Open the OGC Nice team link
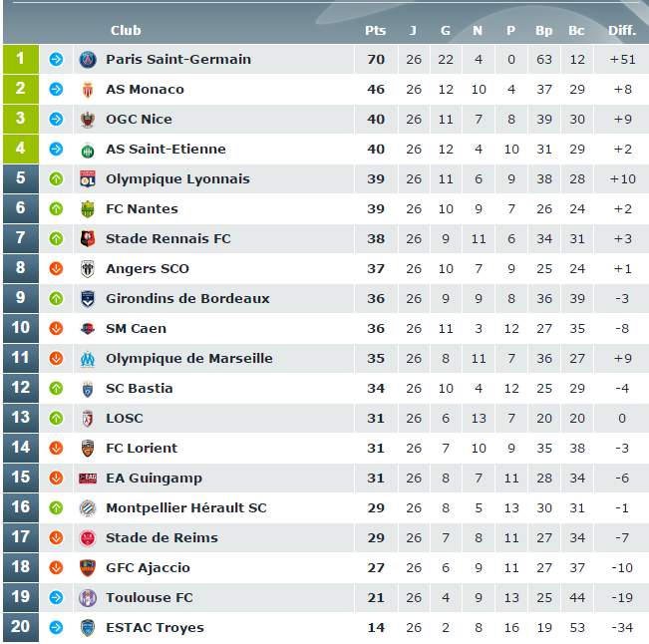This screenshot has height=644, width=649. pyautogui.click(x=139, y=120)
